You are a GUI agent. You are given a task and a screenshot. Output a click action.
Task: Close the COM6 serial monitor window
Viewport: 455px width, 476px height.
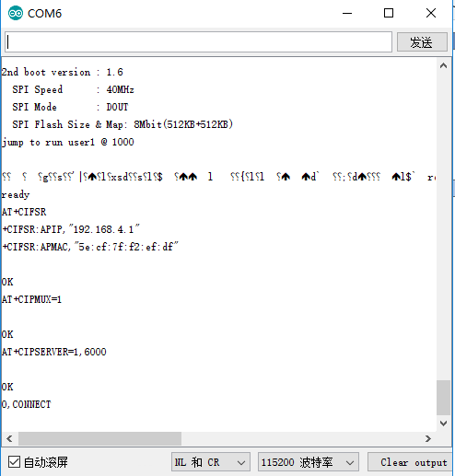(431, 13)
